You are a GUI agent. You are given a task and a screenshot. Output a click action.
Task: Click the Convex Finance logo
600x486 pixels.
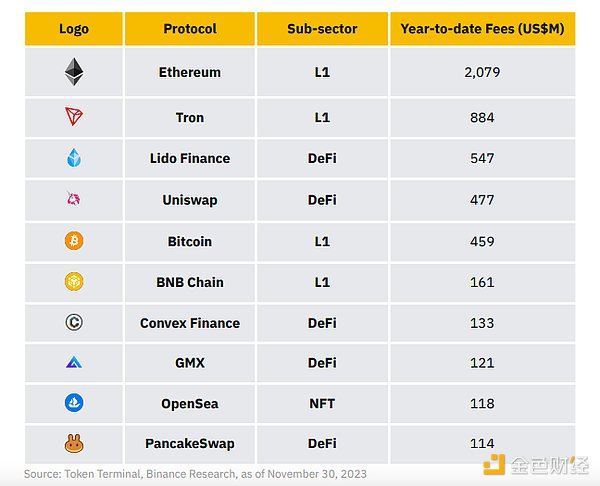coord(74,323)
